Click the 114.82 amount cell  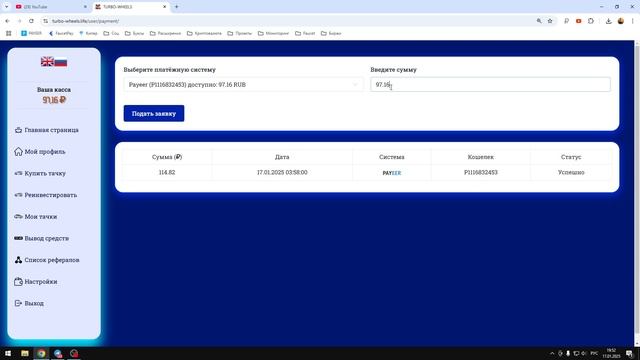167,172
